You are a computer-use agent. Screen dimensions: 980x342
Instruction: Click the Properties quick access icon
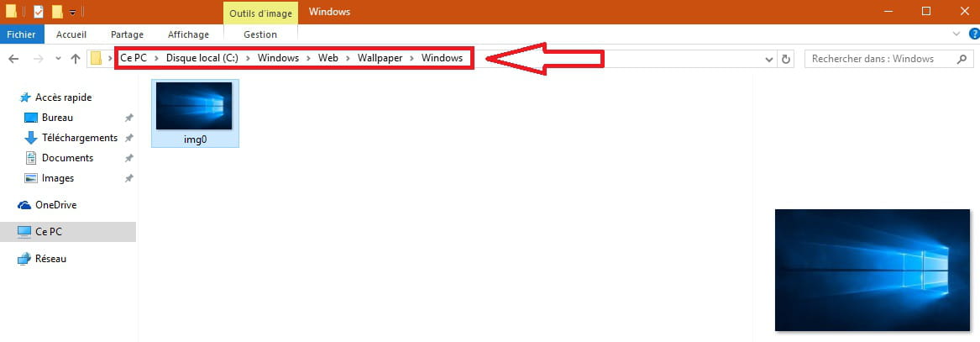pos(38,11)
